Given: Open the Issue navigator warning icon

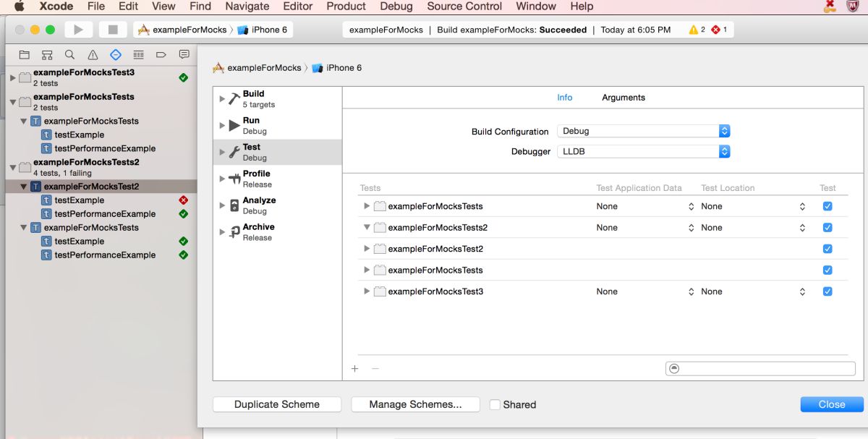Looking at the screenshot, I should click(x=93, y=54).
